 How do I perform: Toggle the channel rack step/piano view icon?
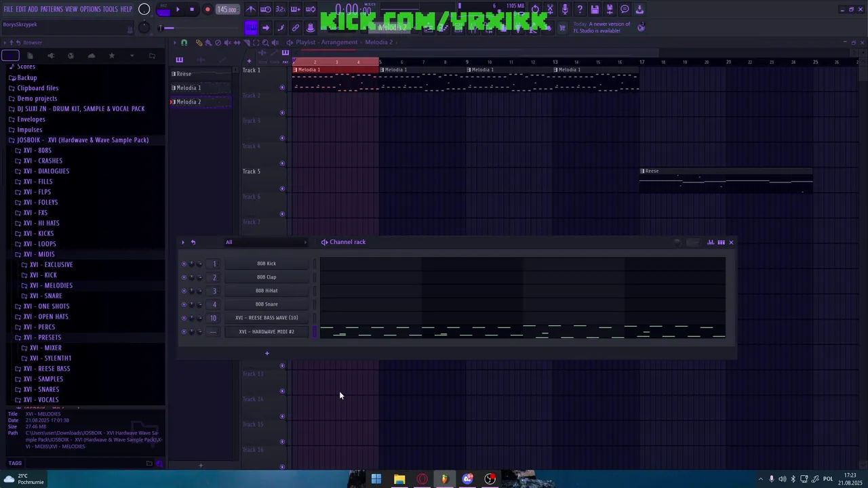pos(721,242)
